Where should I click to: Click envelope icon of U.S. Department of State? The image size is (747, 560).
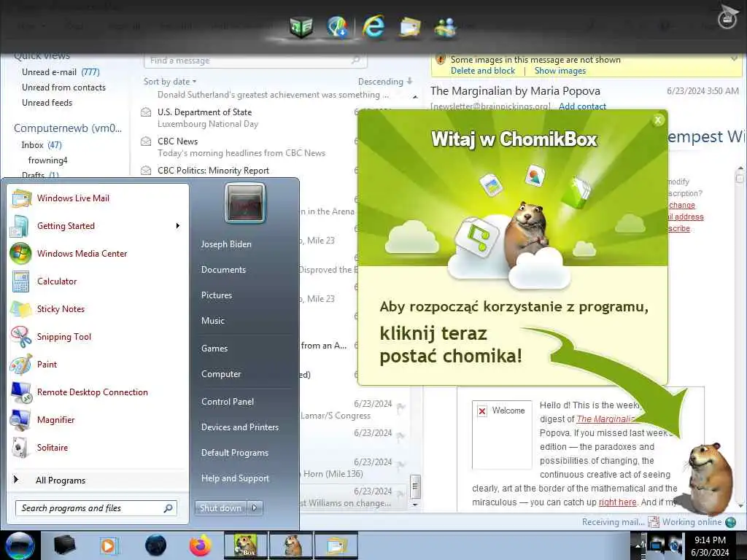[146, 112]
